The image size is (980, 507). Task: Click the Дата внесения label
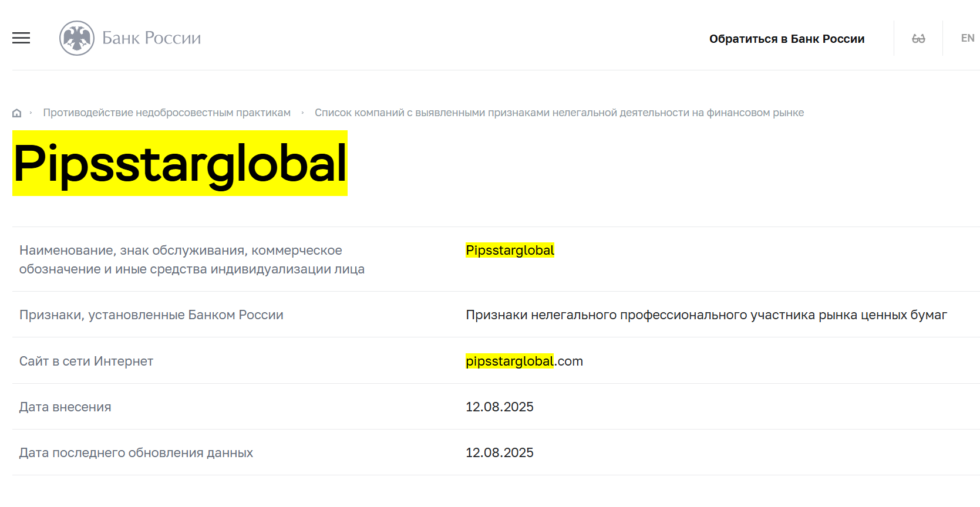(x=65, y=407)
